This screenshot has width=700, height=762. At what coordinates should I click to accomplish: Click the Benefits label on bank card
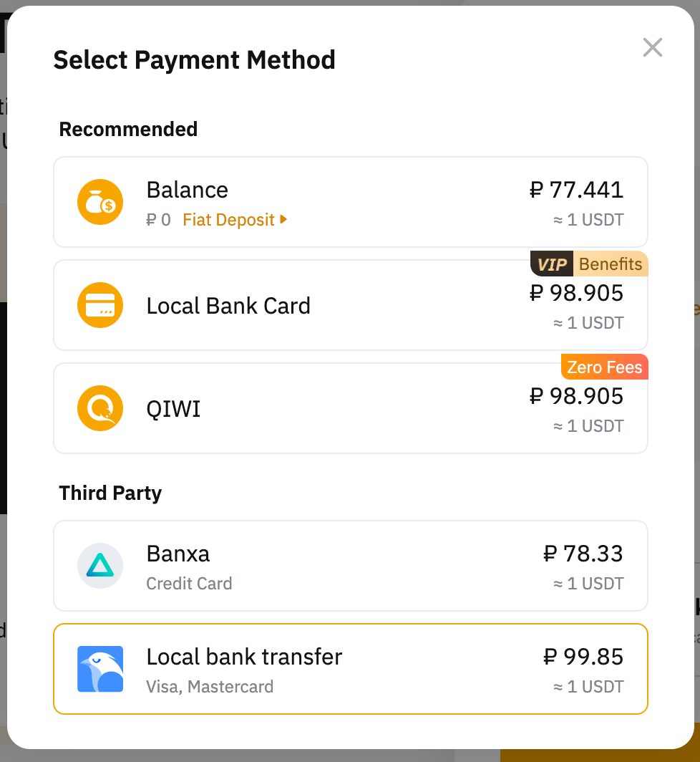[x=610, y=264]
